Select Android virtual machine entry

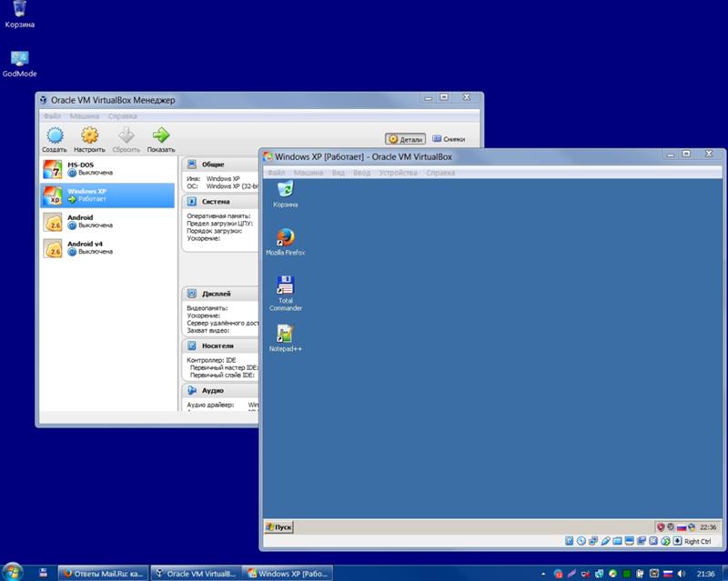107,221
